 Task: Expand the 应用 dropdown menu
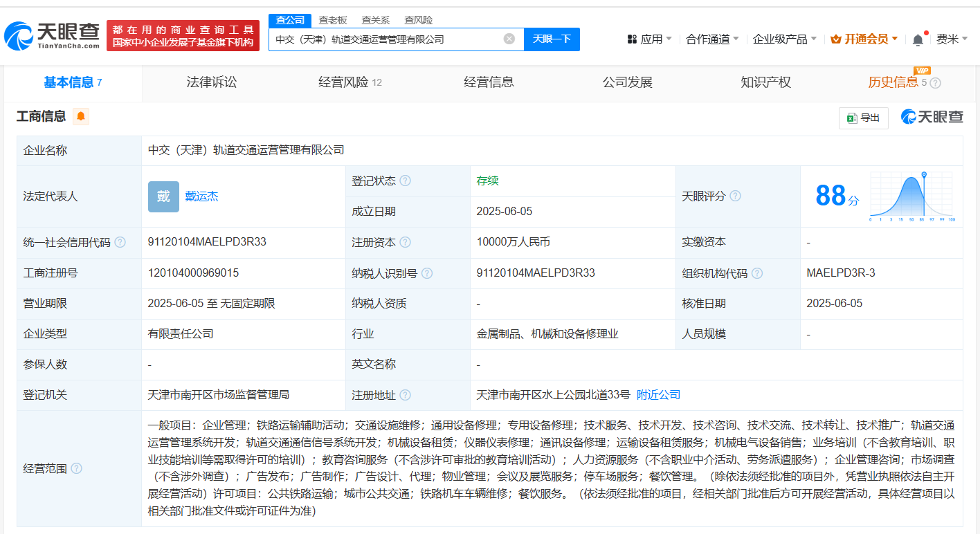649,39
